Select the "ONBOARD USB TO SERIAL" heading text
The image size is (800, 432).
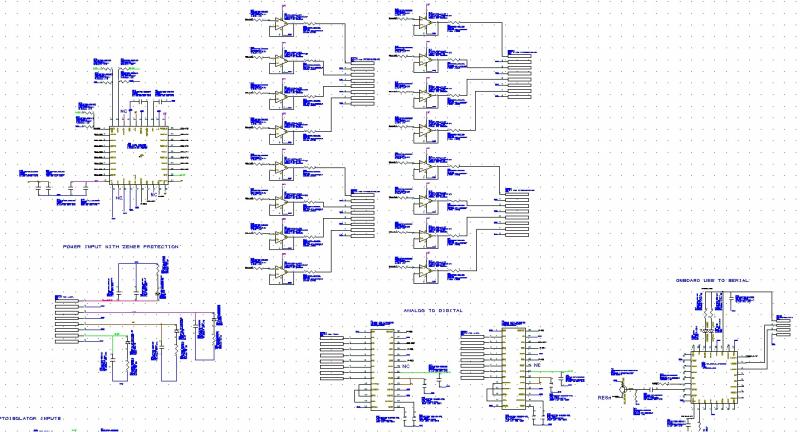coord(712,281)
